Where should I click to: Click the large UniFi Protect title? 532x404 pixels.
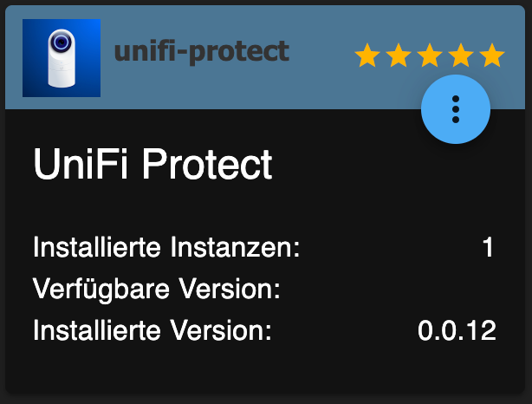click(x=152, y=164)
